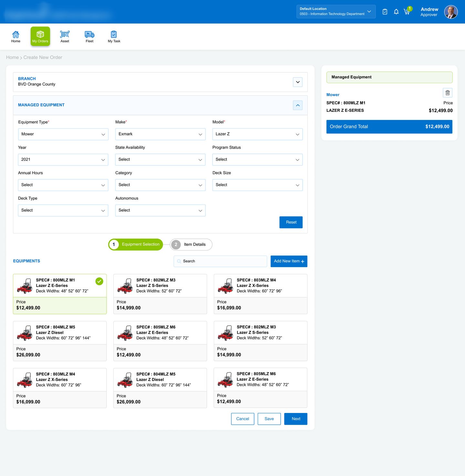Open My Orders in the navigation bar
This screenshot has height=476, width=465.
[40, 37]
